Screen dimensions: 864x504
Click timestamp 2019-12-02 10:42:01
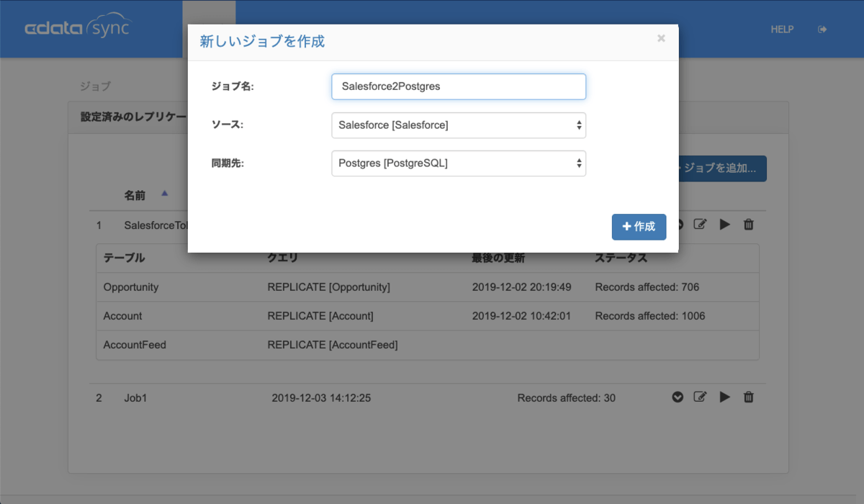coord(522,316)
